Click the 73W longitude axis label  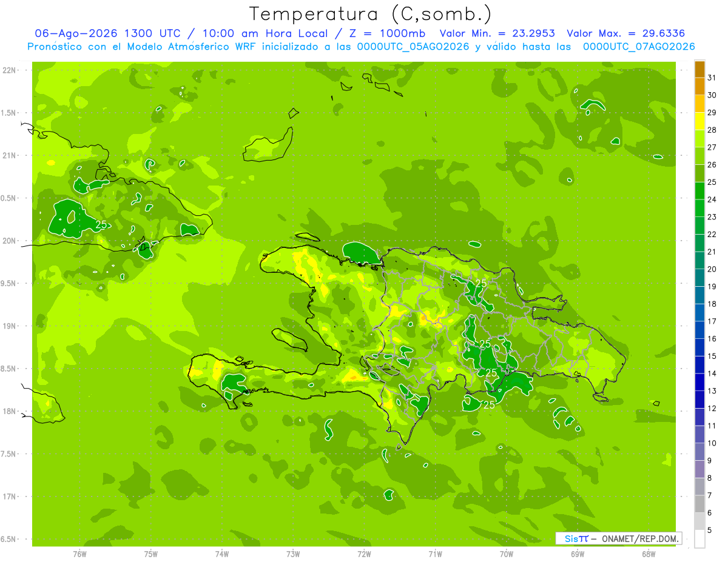[x=293, y=554]
